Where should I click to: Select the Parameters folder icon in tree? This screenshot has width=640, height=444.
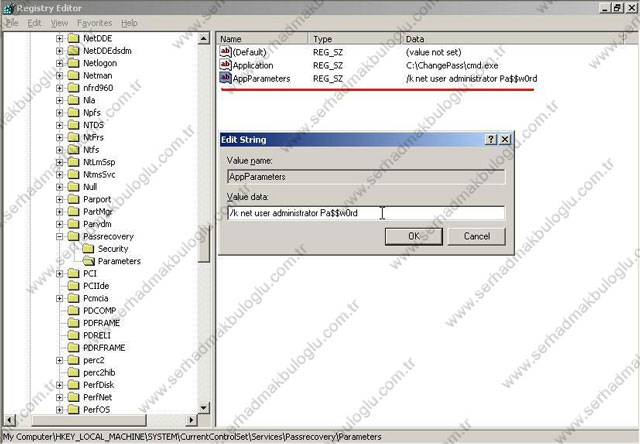click(89, 261)
